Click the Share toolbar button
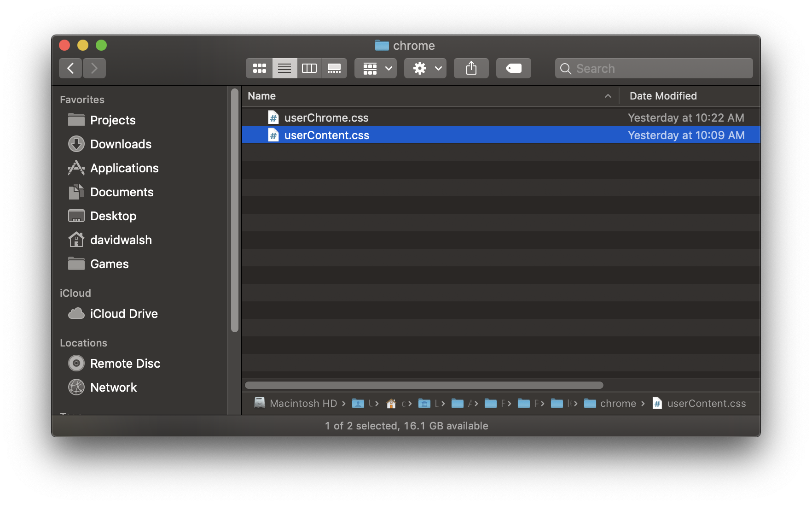 471,68
